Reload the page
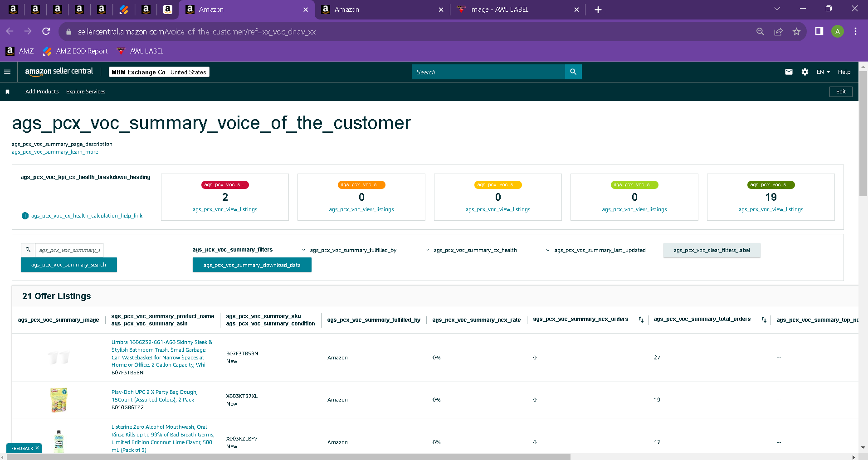868x460 pixels. coord(46,31)
